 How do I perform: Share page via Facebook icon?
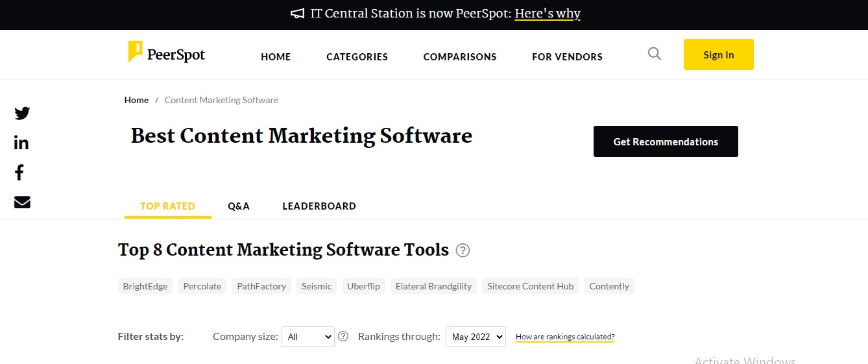click(19, 173)
